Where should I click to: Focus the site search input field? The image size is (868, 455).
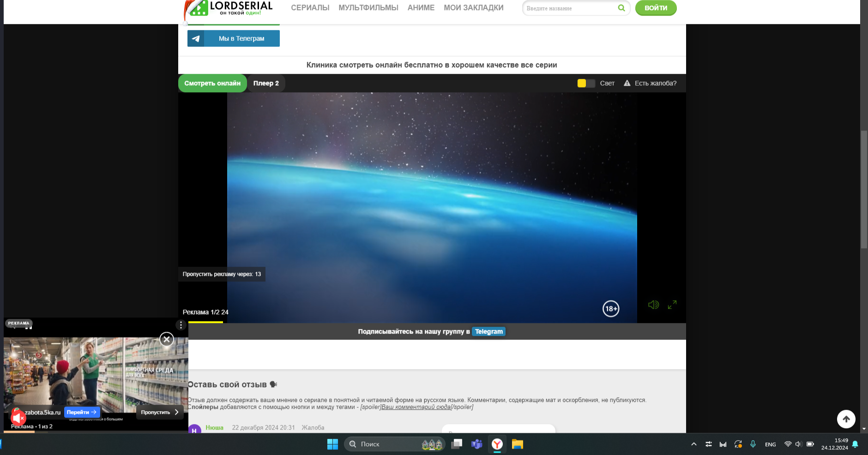(x=570, y=8)
